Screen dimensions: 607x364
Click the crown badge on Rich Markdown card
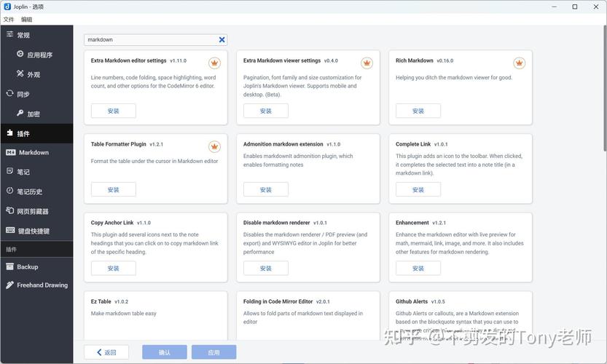pos(519,63)
